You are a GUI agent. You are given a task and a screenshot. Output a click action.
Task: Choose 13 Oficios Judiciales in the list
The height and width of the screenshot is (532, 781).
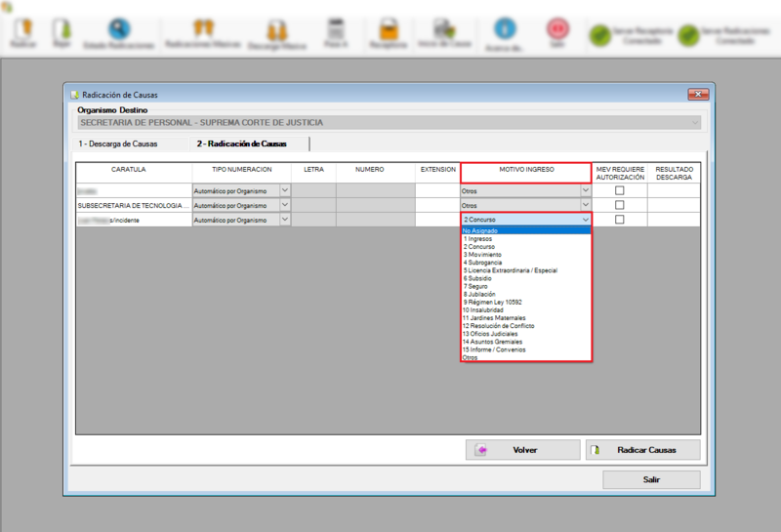526,334
